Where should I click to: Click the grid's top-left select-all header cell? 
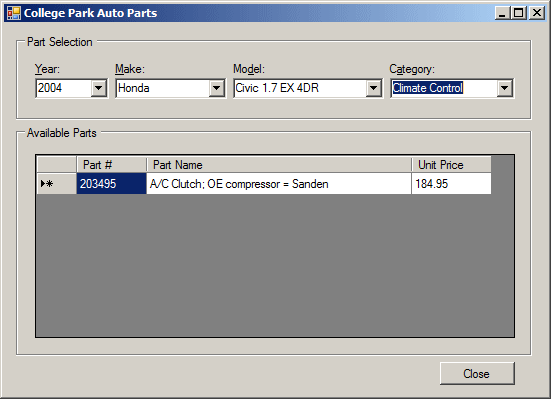coord(57,165)
